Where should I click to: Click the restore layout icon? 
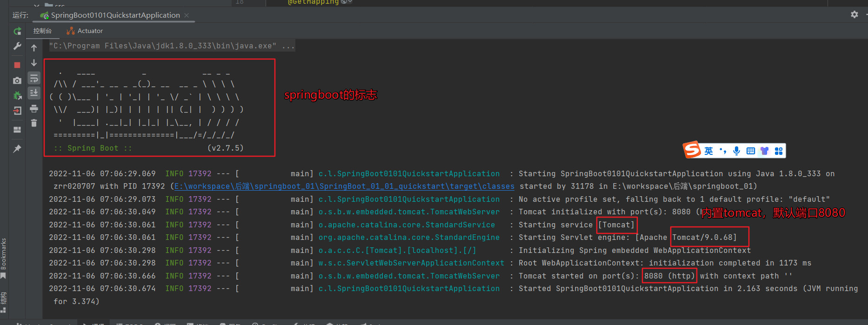[x=17, y=130]
